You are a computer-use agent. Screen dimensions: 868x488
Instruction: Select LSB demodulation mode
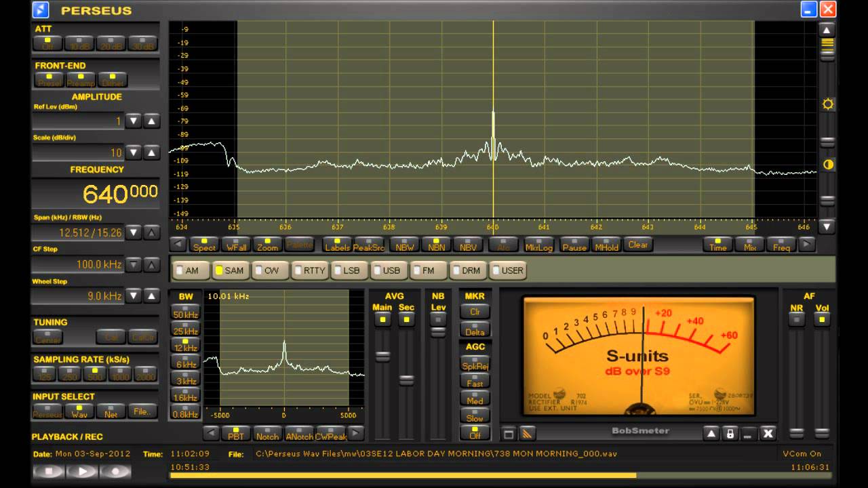click(349, 270)
